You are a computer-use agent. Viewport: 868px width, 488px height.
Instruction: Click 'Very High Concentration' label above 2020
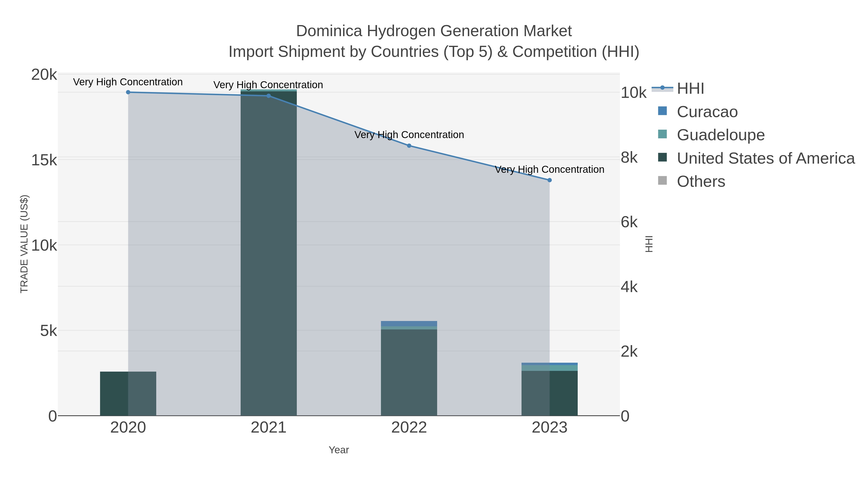click(128, 82)
